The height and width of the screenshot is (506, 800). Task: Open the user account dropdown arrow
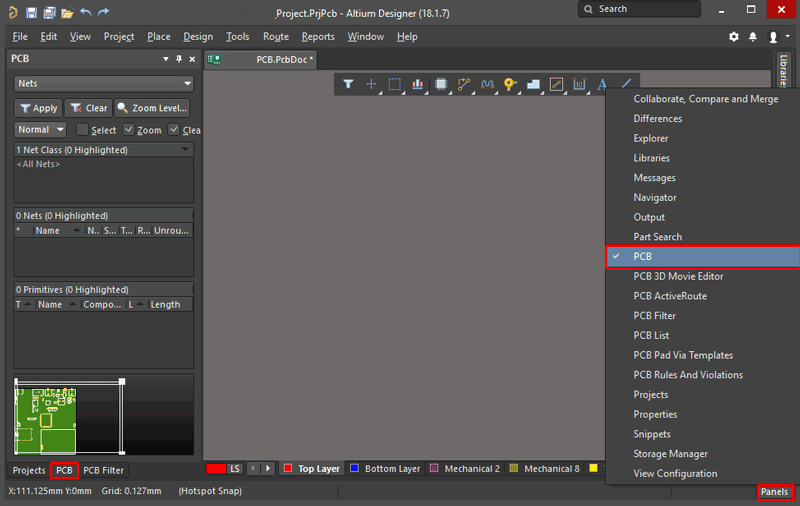click(788, 36)
